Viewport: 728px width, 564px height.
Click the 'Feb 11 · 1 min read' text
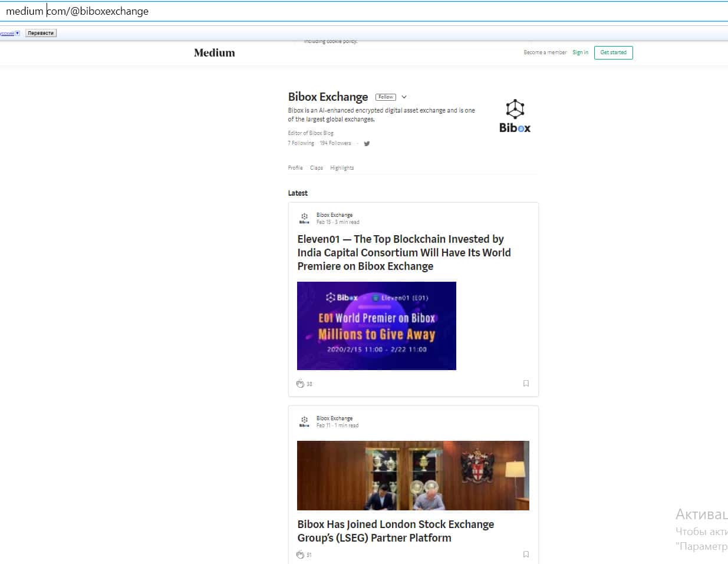tap(337, 426)
